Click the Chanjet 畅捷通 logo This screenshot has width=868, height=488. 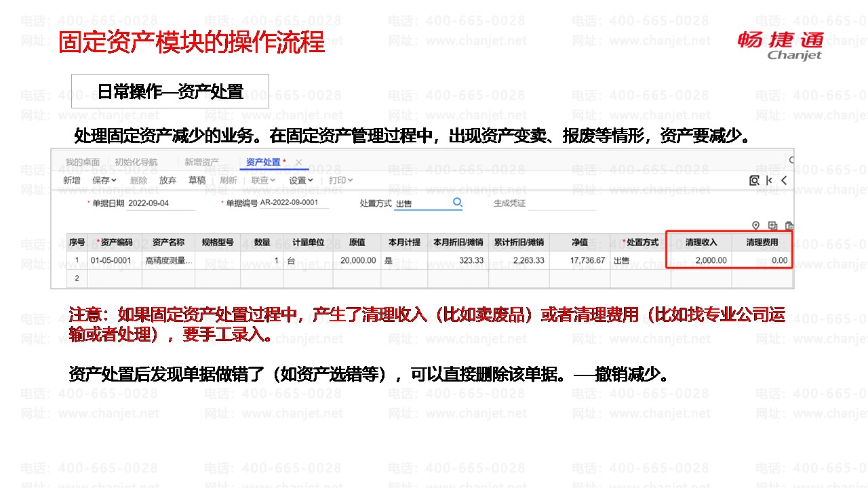[781, 45]
